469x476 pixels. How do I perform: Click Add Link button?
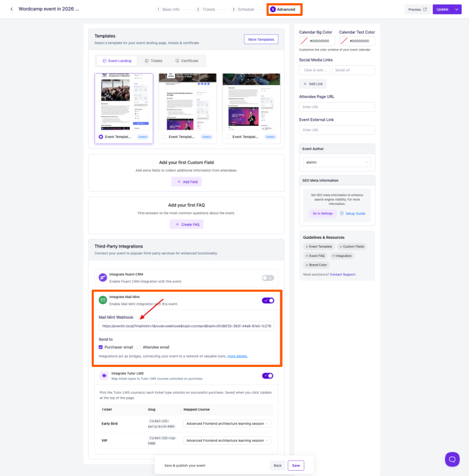pyautogui.click(x=313, y=84)
